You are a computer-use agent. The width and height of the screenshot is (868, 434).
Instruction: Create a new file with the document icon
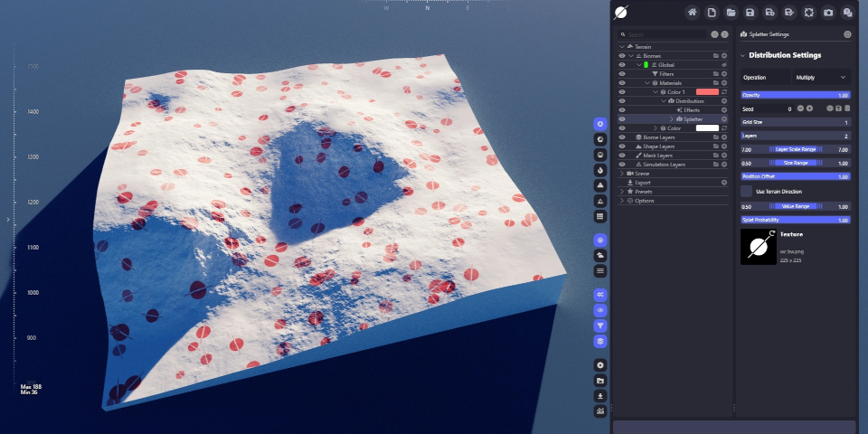point(712,13)
